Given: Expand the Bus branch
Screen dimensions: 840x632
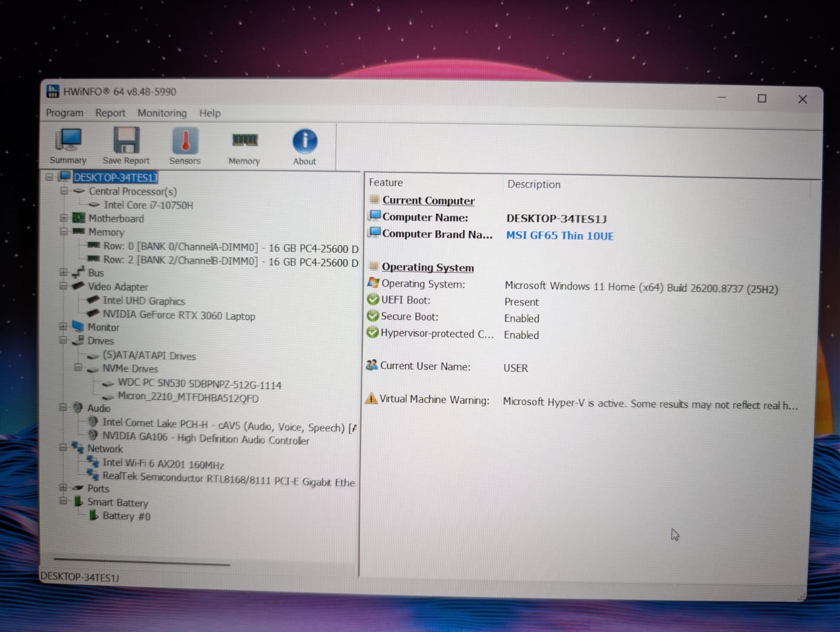Looking at the screenshot, I should click(x=64, y=272).
